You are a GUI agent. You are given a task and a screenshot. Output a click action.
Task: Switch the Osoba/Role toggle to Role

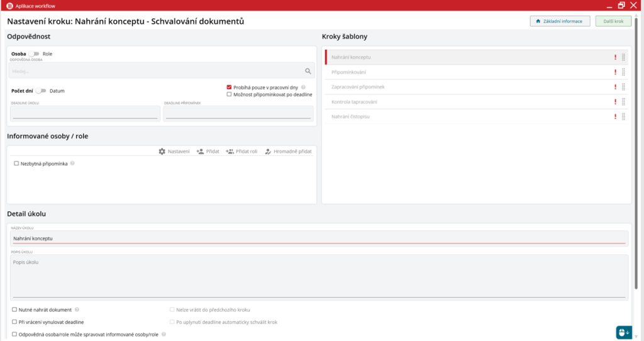34,54
